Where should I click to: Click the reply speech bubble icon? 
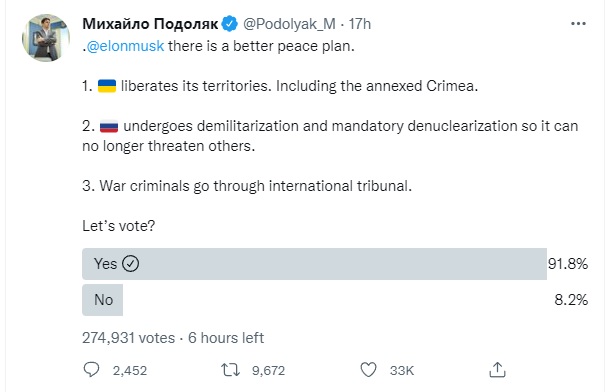coord(91,370)
